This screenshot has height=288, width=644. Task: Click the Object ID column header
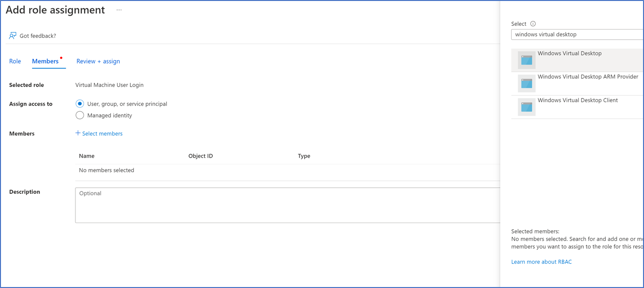pyautogui.click(x=201, y=156)
